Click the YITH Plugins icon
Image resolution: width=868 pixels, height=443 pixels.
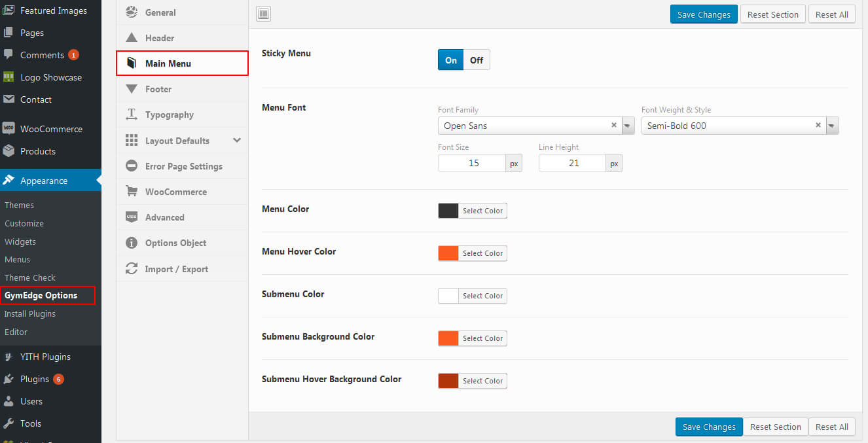click(9, 357)
